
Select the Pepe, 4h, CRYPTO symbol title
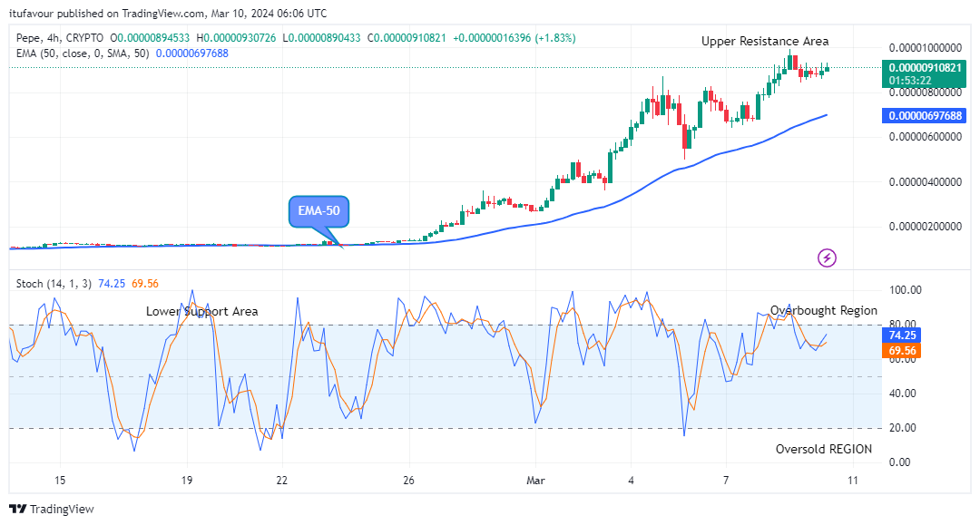(60, 38)
